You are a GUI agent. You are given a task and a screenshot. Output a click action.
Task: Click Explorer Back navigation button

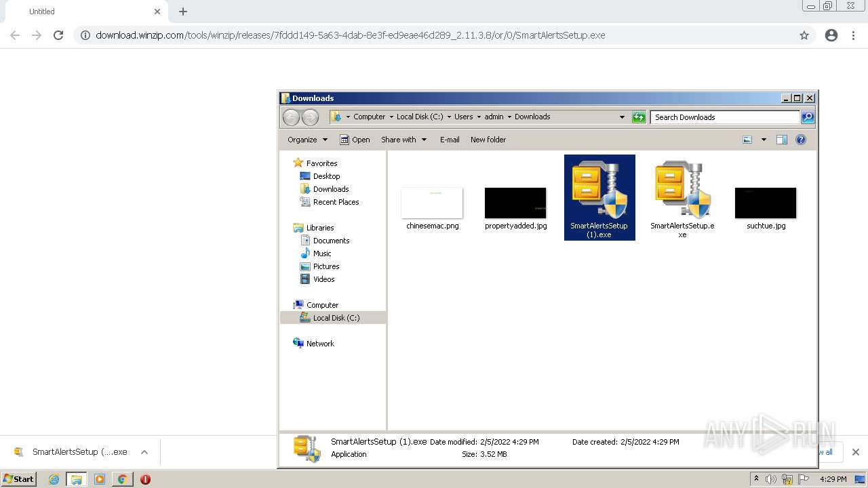point(291,117)
